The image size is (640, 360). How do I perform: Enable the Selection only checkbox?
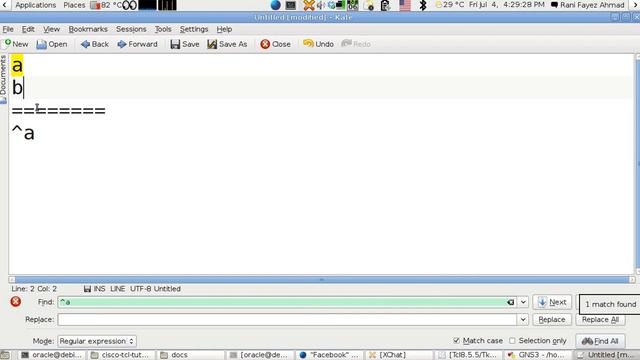coord(512,340)
